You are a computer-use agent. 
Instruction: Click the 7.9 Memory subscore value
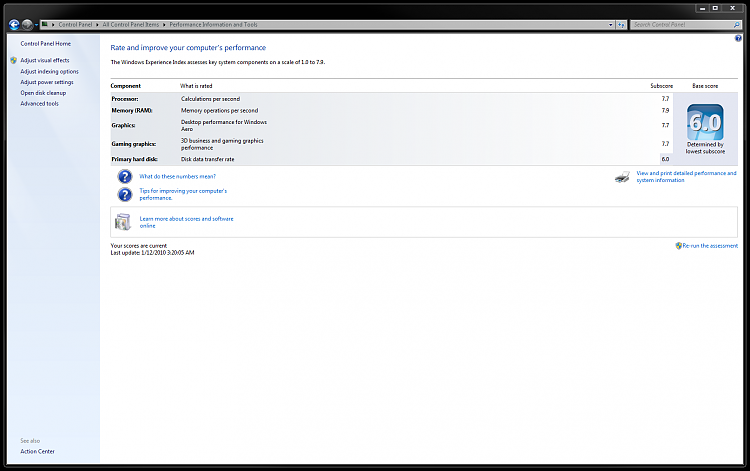tap(665, 110)
